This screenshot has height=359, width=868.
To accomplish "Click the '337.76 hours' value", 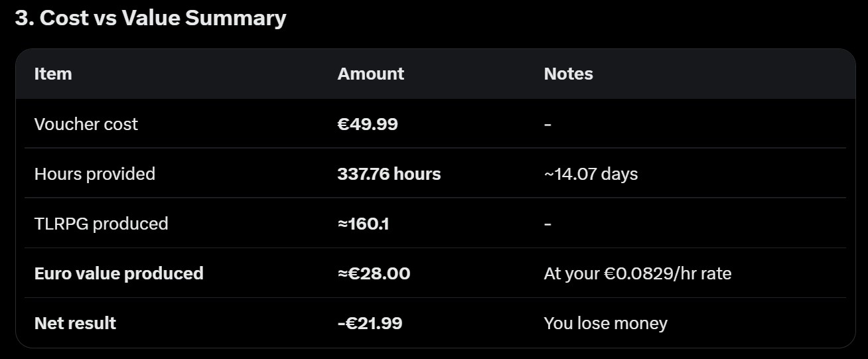I will click(389, 174).
